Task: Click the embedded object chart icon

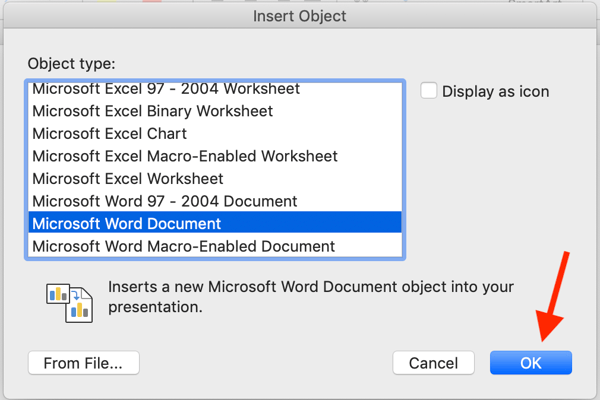Action: click(x=69, y=302)
